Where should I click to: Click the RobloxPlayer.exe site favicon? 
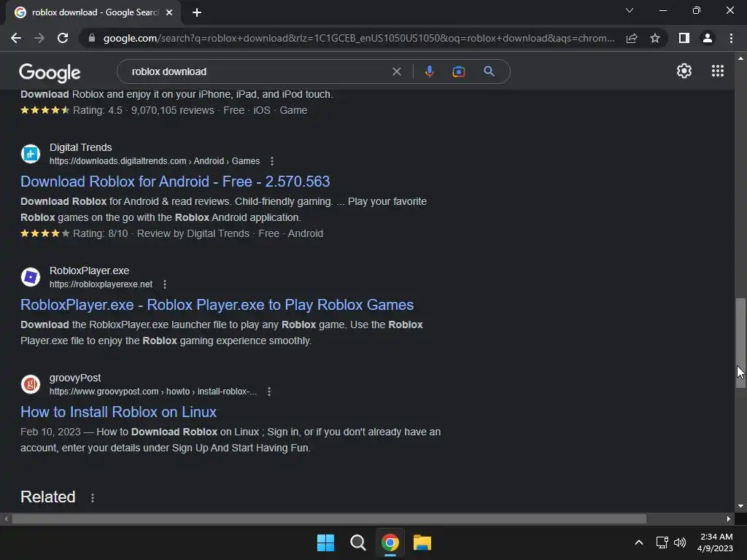pos(31,276)
